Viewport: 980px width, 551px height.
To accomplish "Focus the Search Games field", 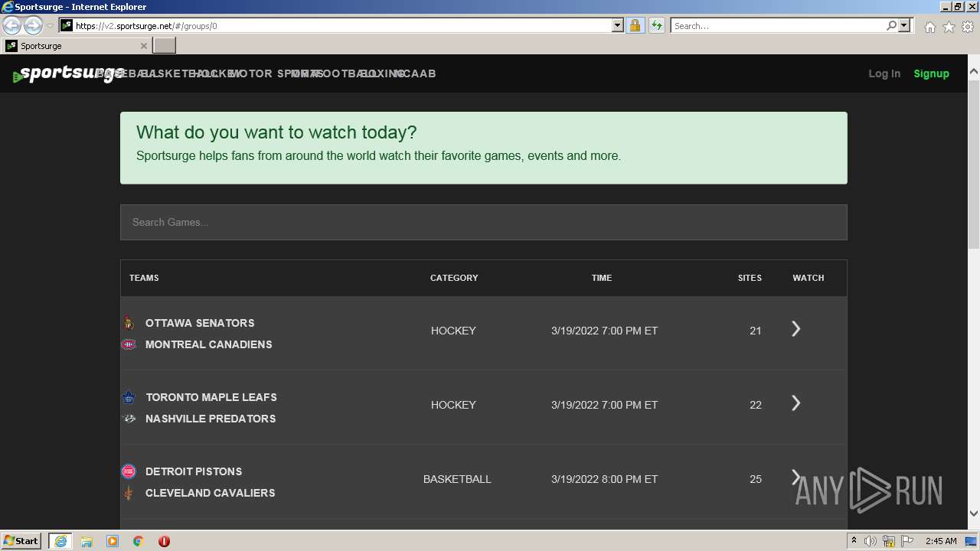I will click(484, 222).
